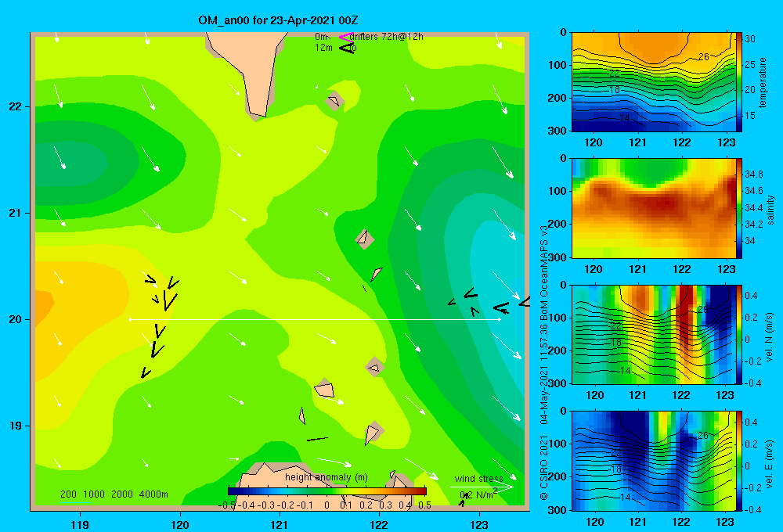Click the 'wind stress' legend label
783x532 pixels.
tap(479, 479)
